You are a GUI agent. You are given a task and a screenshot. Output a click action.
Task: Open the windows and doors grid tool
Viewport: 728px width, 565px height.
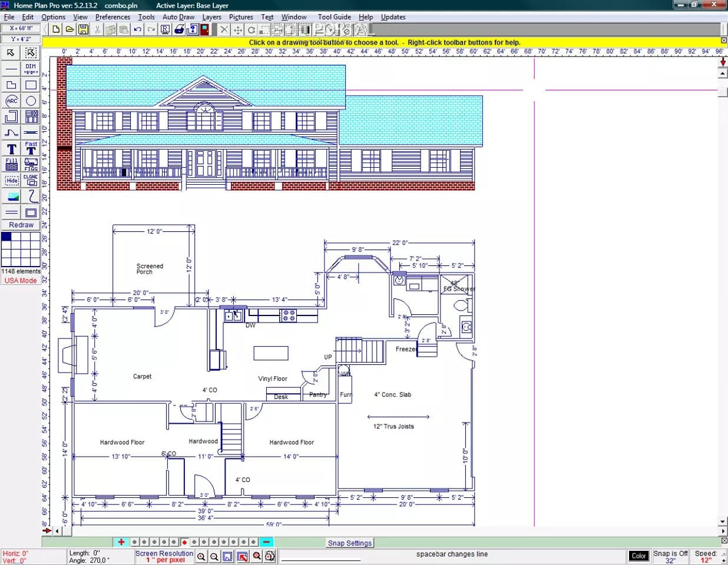[31, 117]
